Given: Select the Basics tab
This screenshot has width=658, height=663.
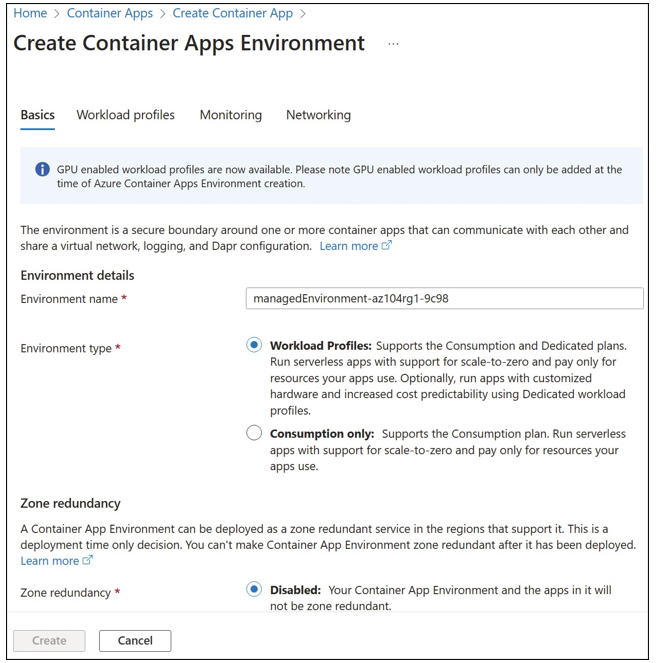Looking at the screenshot, I should [x=38, y=115].
